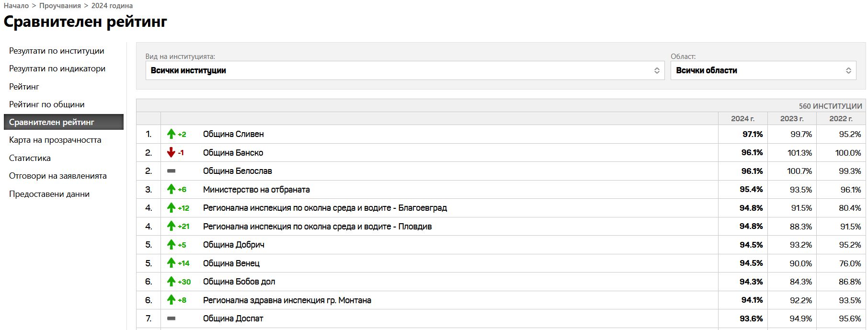Click green arrow next to Министерство на отбраната
The height and width of the screenshot is (330, 868).
pos(171,189)
